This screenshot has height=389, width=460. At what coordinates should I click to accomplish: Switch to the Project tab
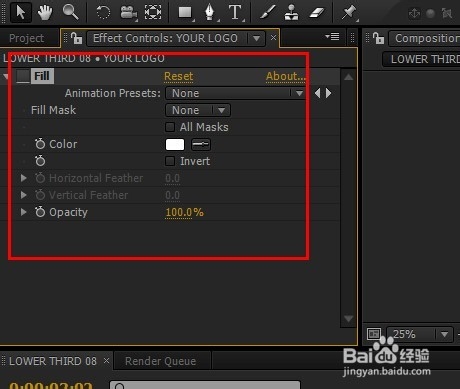[27, 38]
